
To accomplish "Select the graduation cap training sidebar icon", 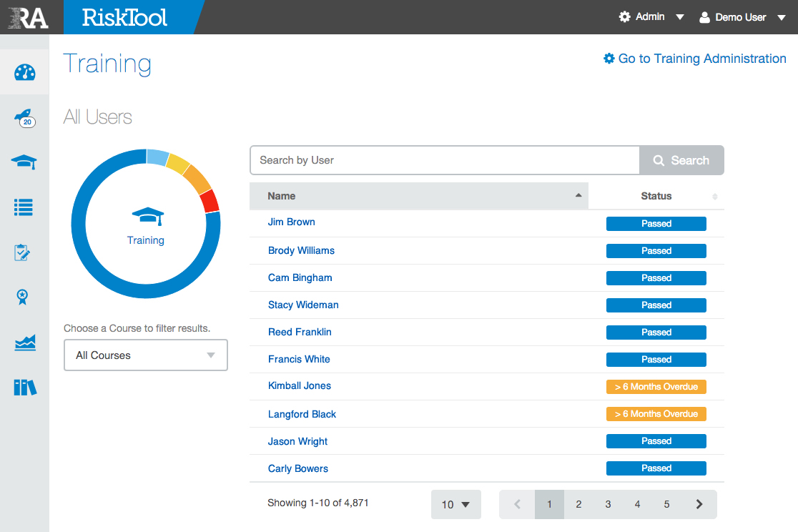I will pyautogui.click(x=24, y=163).
